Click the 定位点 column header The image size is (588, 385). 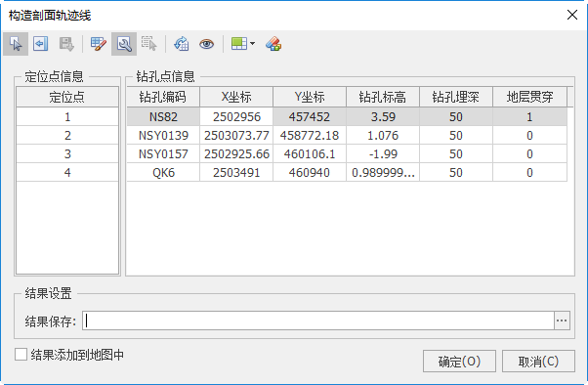click(x=67, y=97)
